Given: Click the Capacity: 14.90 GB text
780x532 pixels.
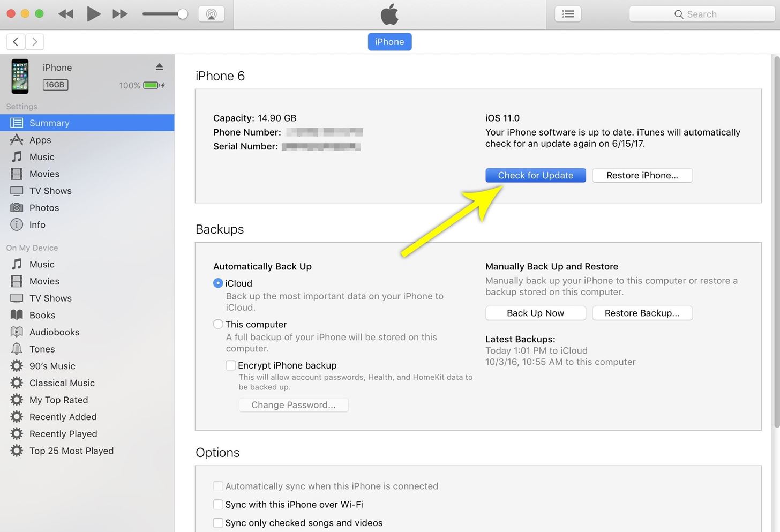Looking at the screenshot, I should pos(255,118).
